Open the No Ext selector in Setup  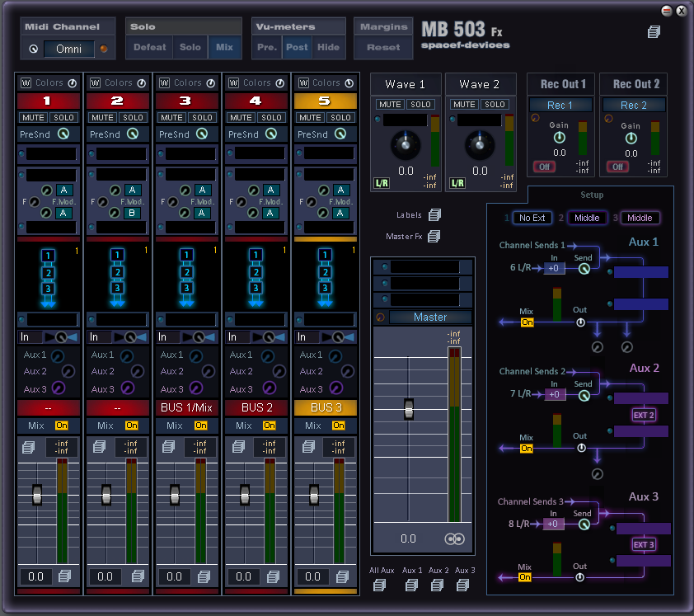[x=532, y=218]
